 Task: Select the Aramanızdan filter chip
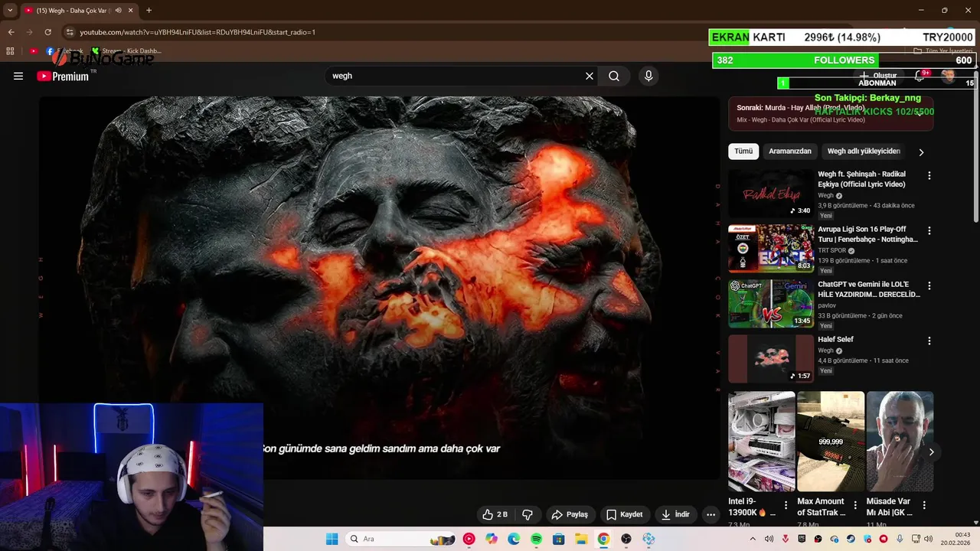[790, 152]
